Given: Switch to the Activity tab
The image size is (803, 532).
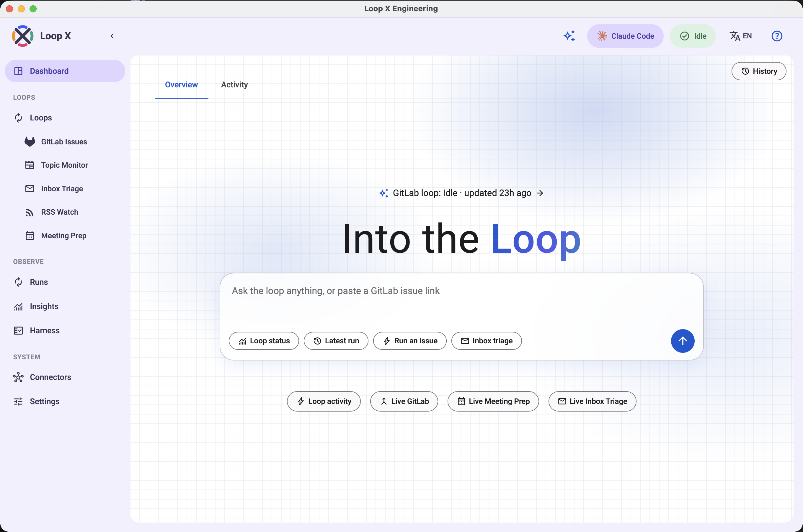Looking at the screenshot, I should [x=234, y=85].
